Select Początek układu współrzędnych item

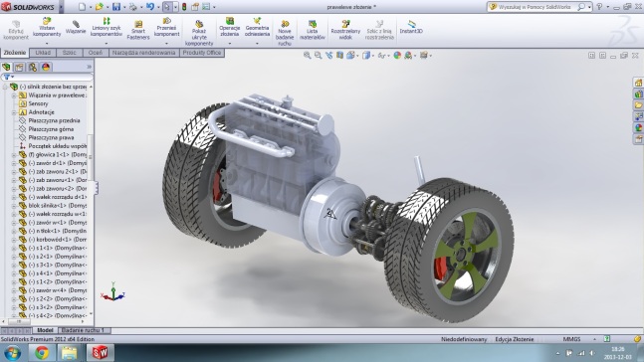tap(58, 146)
